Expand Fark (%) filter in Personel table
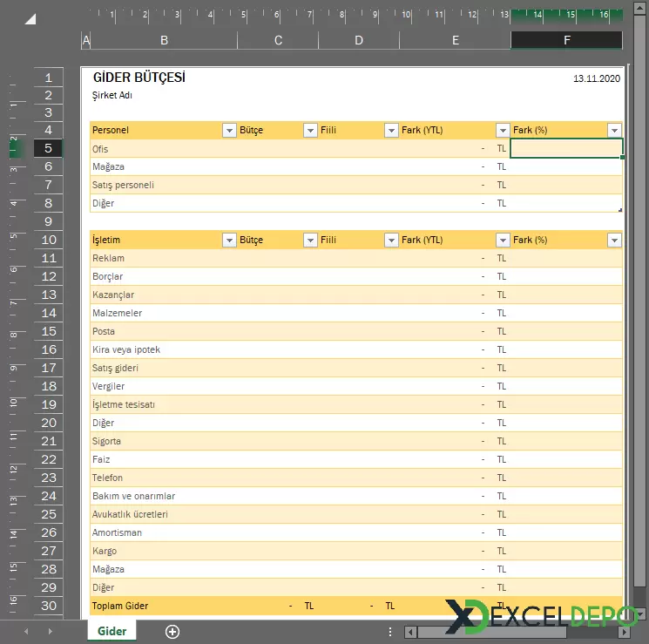Viewport: 649px width, 644px height. point(614,131)
